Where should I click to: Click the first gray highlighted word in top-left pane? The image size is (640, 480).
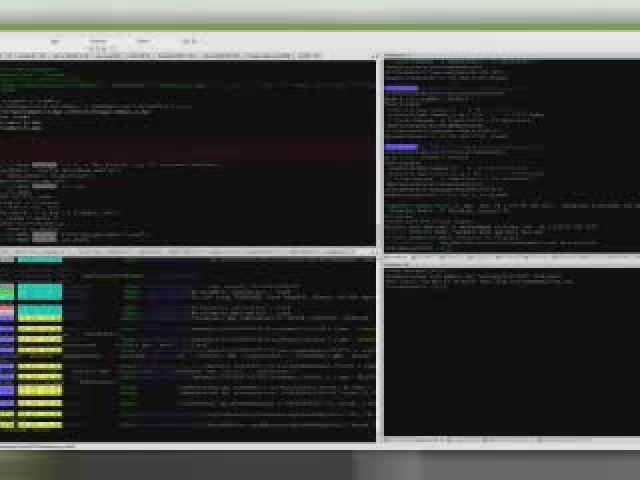[x=44, y=166]
